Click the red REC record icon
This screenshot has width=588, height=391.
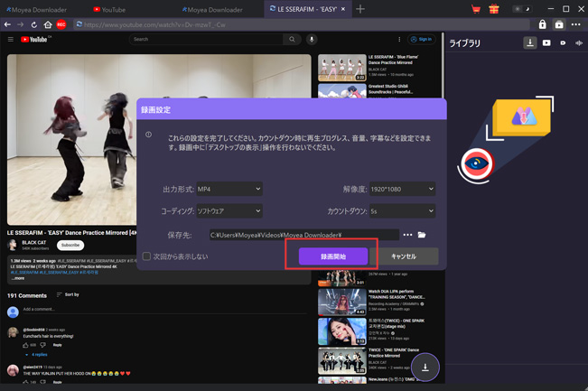pyautogui.click(x=61, y=24)
